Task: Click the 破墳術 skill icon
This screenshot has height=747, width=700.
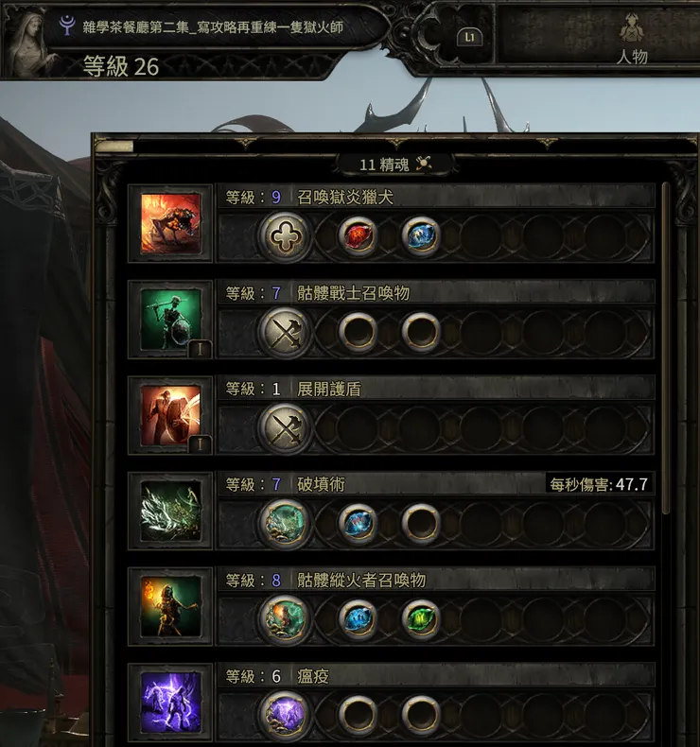Action: click(170, 512)
